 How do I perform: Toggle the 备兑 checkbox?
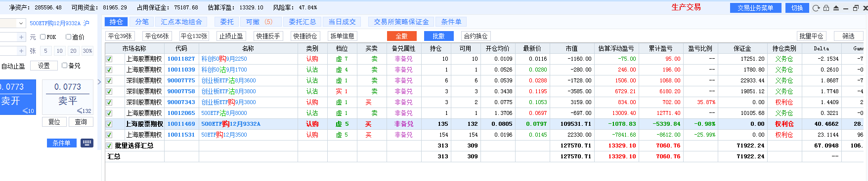[64, 65]
